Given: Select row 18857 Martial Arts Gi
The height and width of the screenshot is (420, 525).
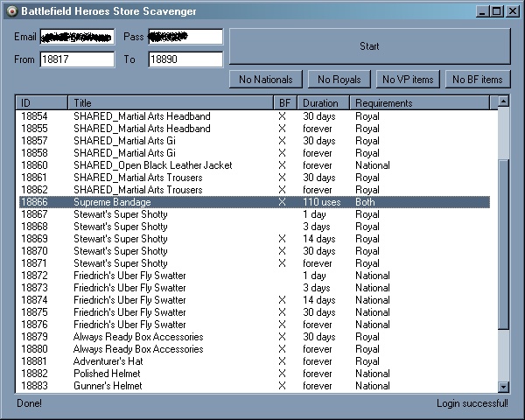Looking at the screenshot, I should click(x=255, y=141).
